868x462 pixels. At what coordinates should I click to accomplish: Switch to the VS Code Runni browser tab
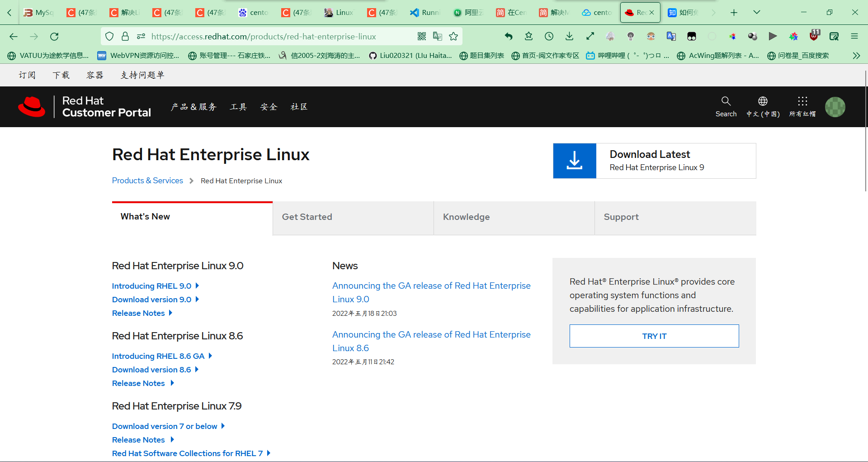pos(425,13)
